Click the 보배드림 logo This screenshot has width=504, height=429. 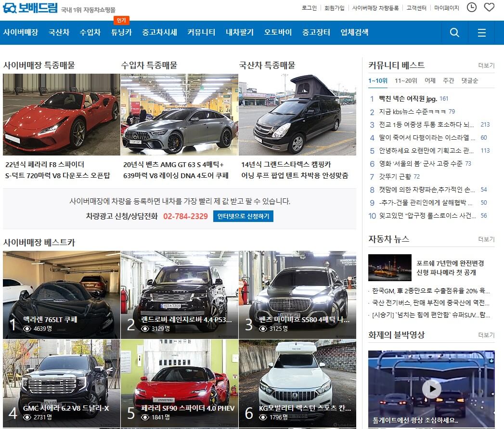[x=30, y=8]
